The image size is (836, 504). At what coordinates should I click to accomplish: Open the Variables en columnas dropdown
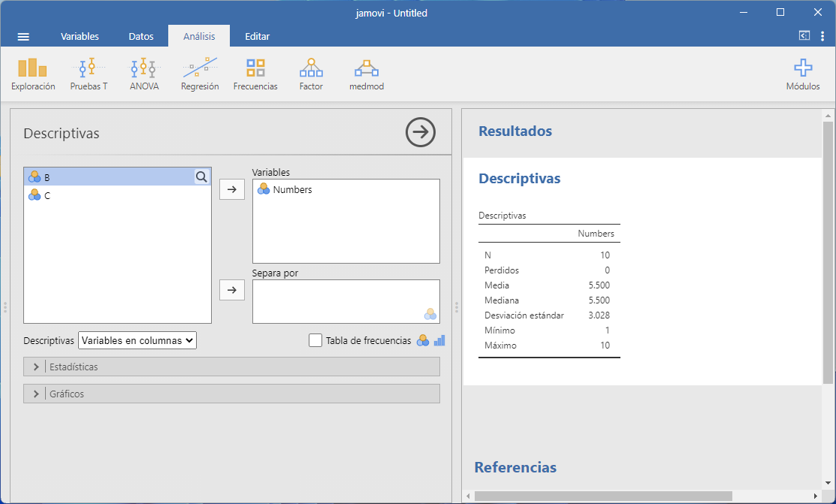tap(137, 340)
